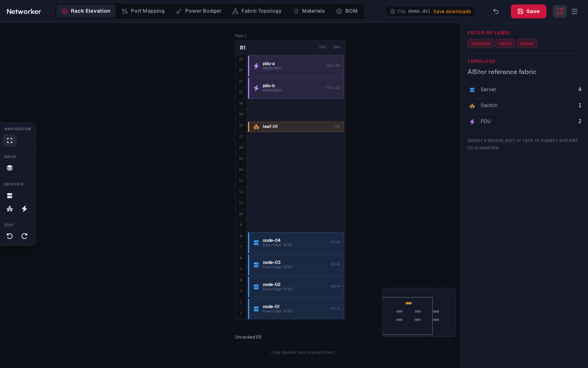The image size is (588, 368).
Task: Click the R1 rack header
Action: (290, 48)
